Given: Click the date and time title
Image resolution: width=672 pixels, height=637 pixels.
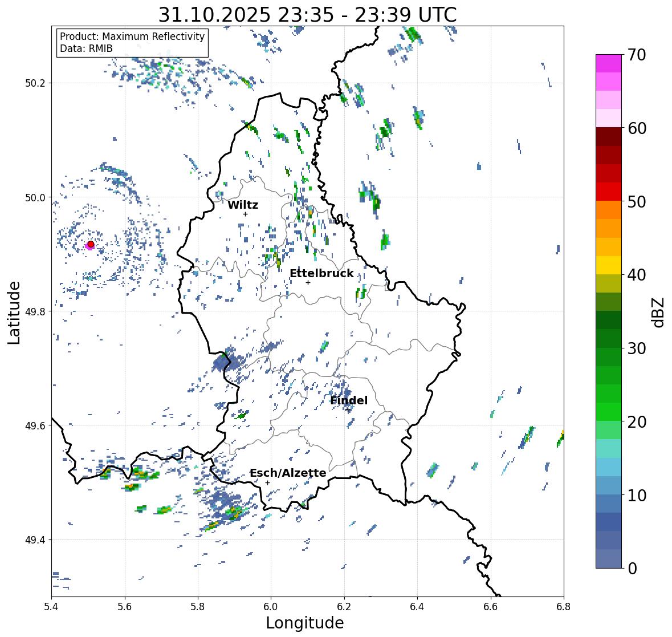Looking at the screenshot, I should (307, 15).
